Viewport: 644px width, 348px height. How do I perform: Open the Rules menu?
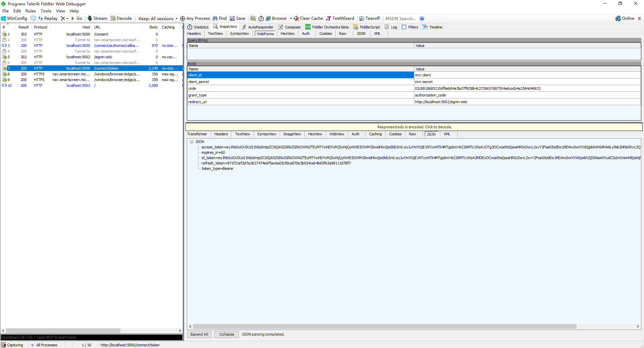pos(31,11)
